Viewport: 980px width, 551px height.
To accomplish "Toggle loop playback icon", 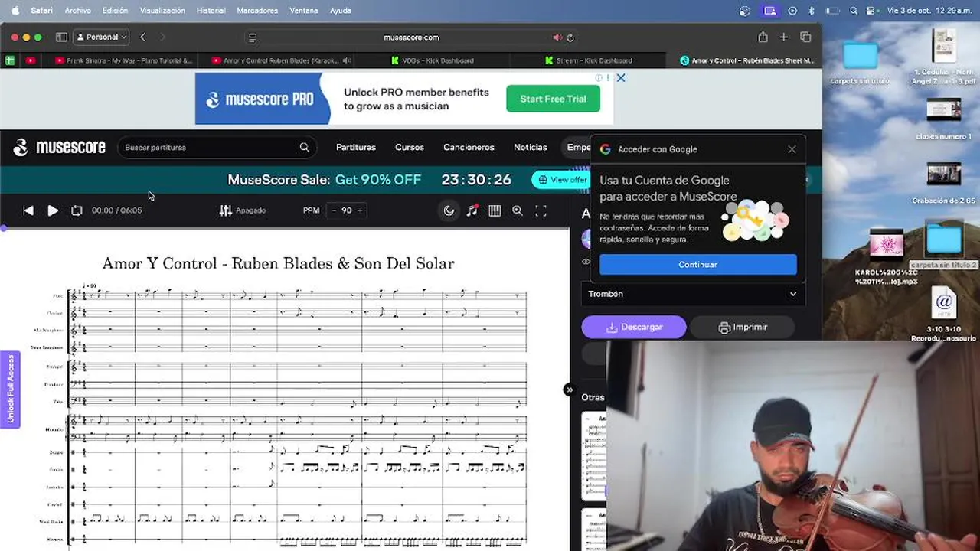I will point(77,210).
